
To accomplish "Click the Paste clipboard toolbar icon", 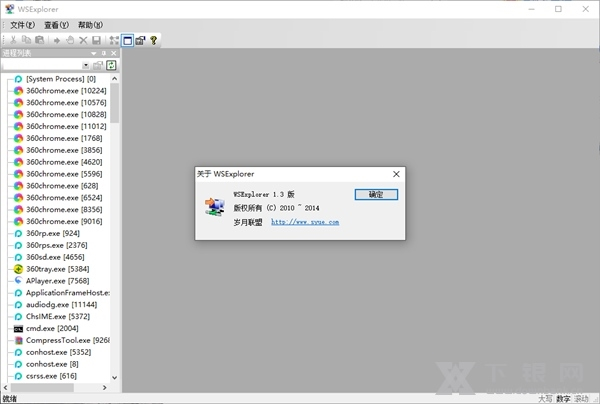I will tap(39, 40).
